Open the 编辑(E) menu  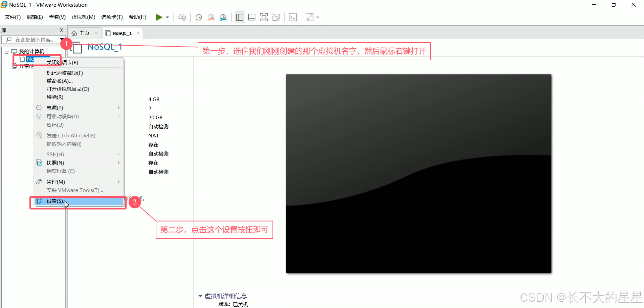[x=35, y=17]
